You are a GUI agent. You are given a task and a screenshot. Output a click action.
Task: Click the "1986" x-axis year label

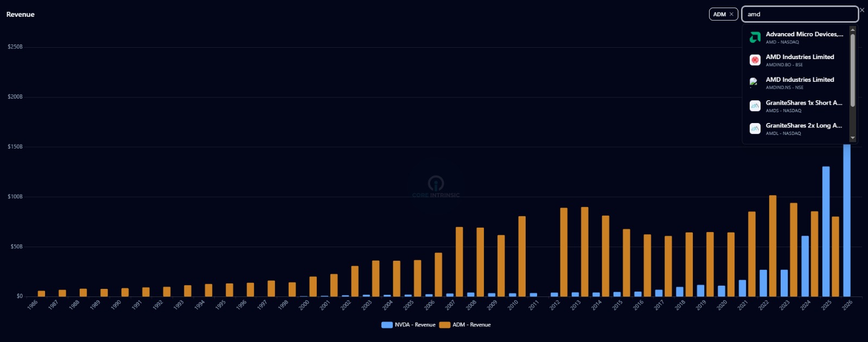(x=33, y=305)
